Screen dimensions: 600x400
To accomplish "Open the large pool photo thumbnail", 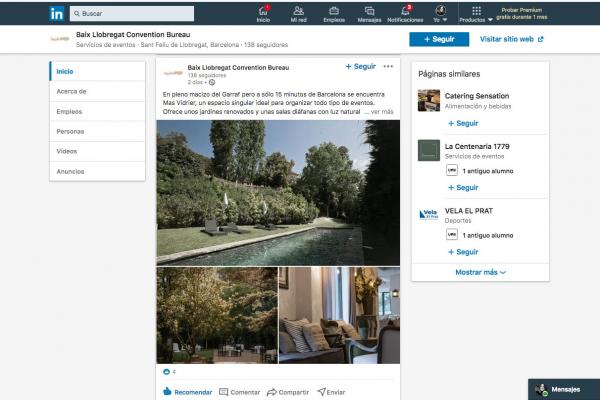I will [278, 192].
